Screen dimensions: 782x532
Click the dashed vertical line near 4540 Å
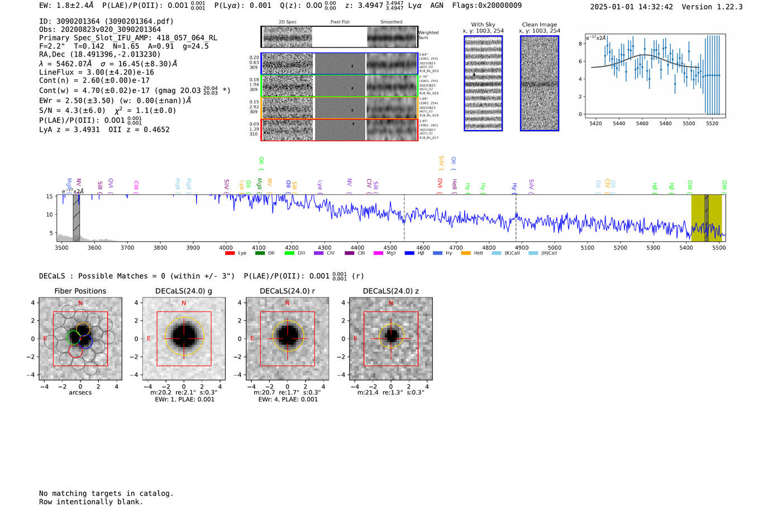pyautogui.click(x=404, y=218)
